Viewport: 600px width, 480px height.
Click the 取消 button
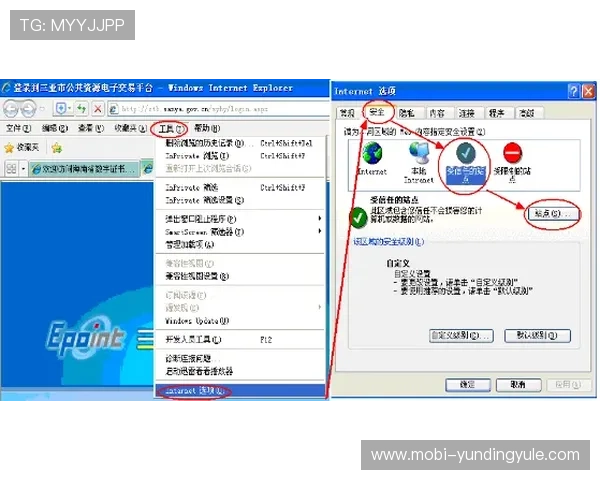coord(518,385)
